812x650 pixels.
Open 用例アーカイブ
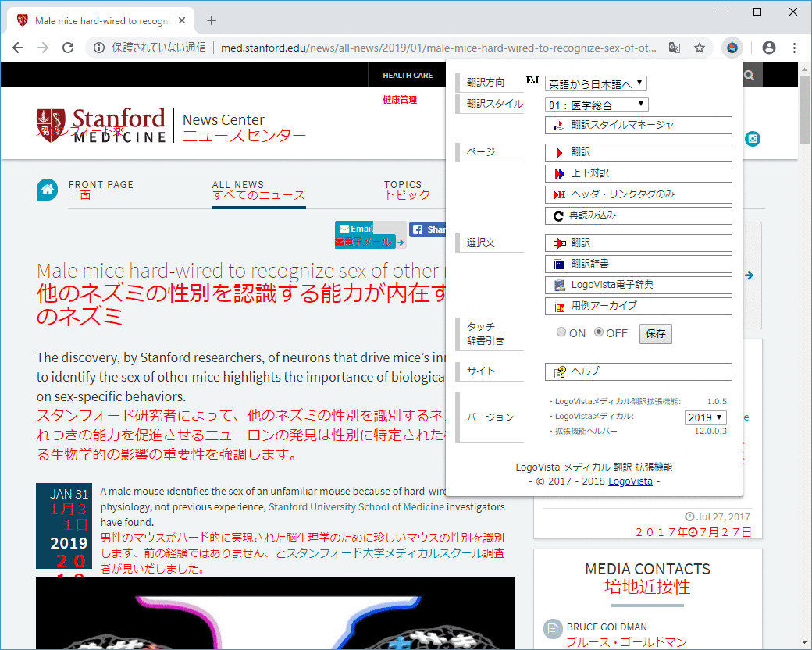click(x=639, y=306)
